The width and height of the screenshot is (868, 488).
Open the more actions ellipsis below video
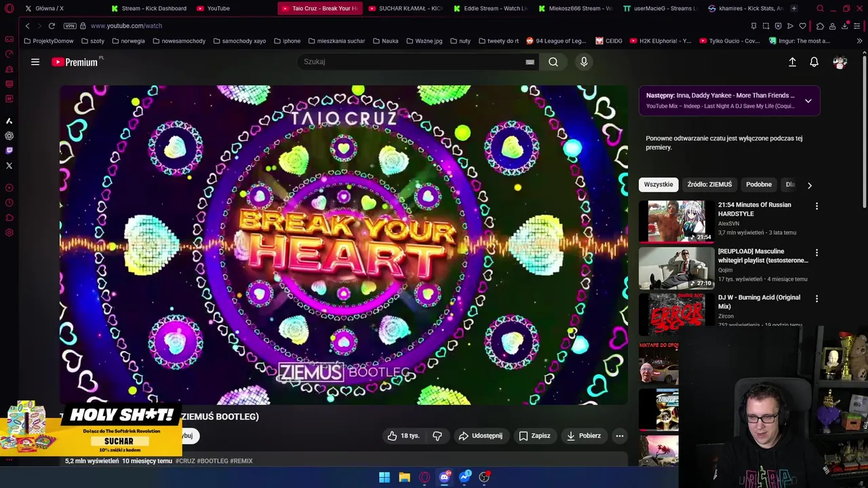[x=620, y=436]
